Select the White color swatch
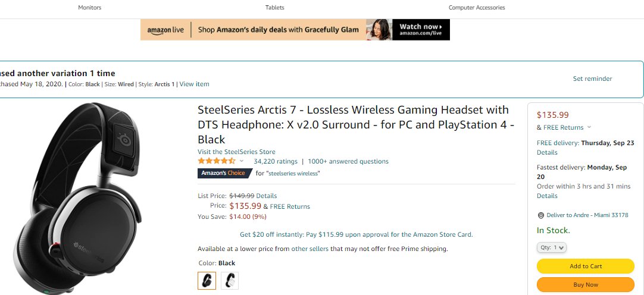This screenshot has height=295, width=644. (230, 280)
